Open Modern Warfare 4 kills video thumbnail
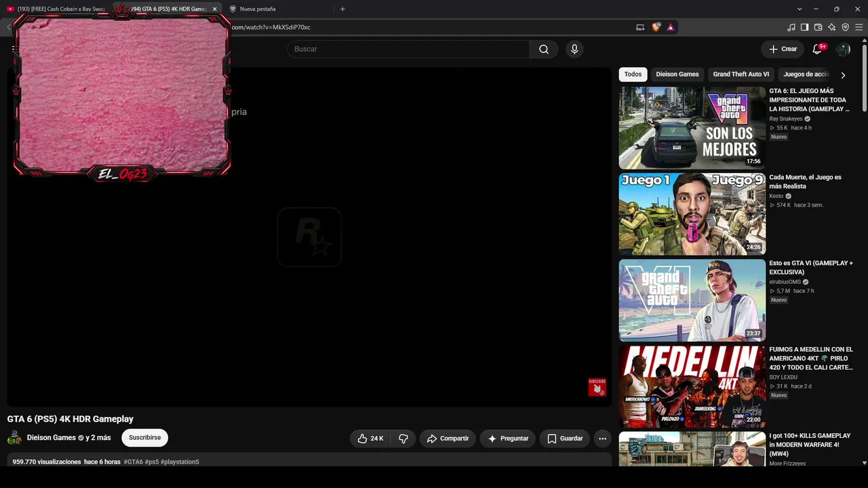This screenshot has height=488, width=868. 692,449
